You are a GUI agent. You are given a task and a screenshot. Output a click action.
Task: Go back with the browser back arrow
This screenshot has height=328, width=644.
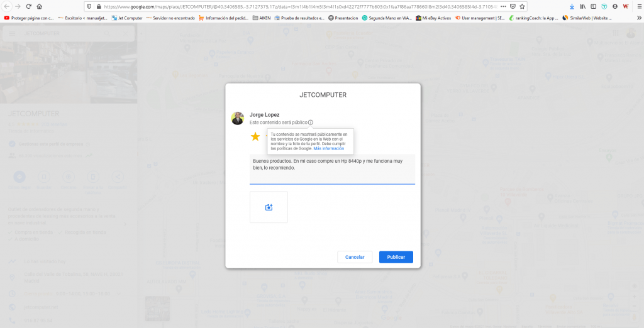[x=6, y=6]
